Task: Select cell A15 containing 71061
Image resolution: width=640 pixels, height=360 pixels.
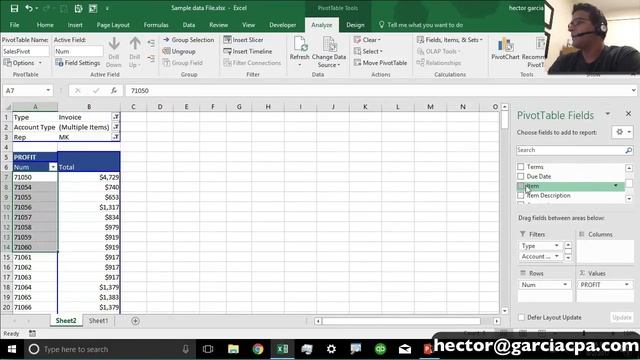Action: [x=35, y=257]
